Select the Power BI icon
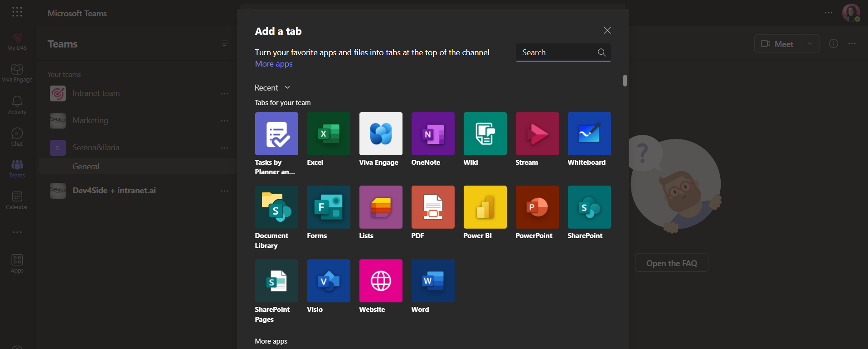The height and width of the screenshot is (349, 868). click(x=485, y=207)
